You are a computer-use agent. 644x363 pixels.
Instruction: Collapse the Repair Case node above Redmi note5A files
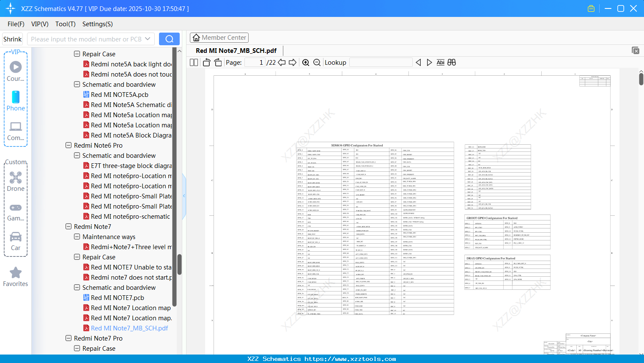point(77,54)
